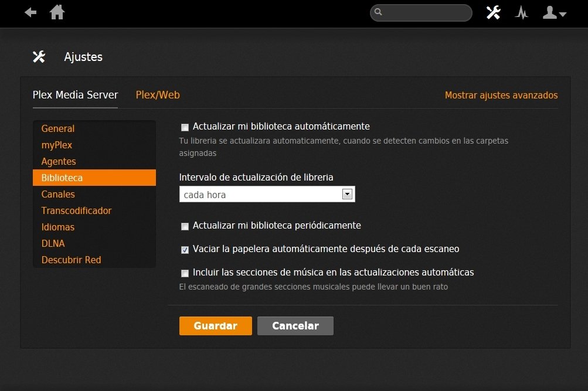Switch to Plex Media Server tab
The height and width of the screenshot is (391, 588).
tap(76, 95)
